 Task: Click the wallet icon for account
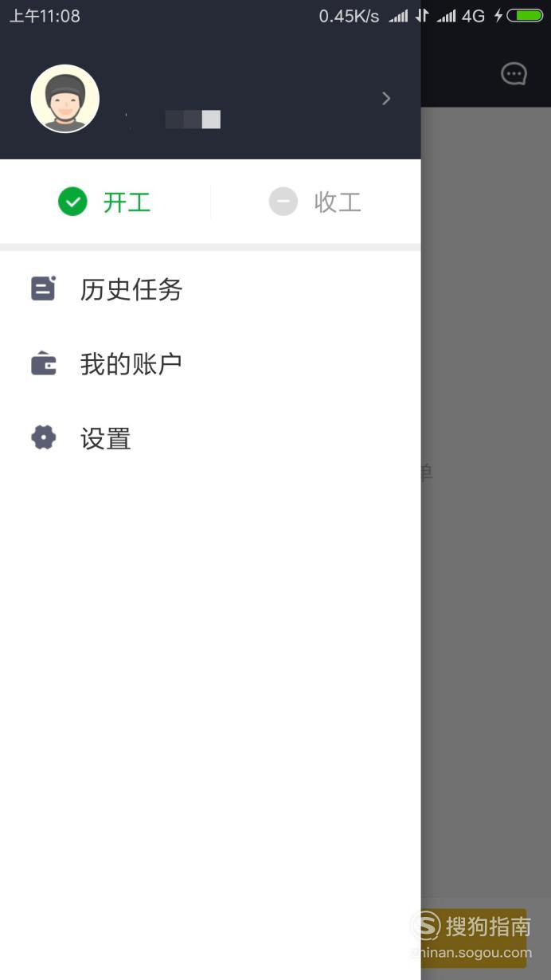(x=43, y=364)
